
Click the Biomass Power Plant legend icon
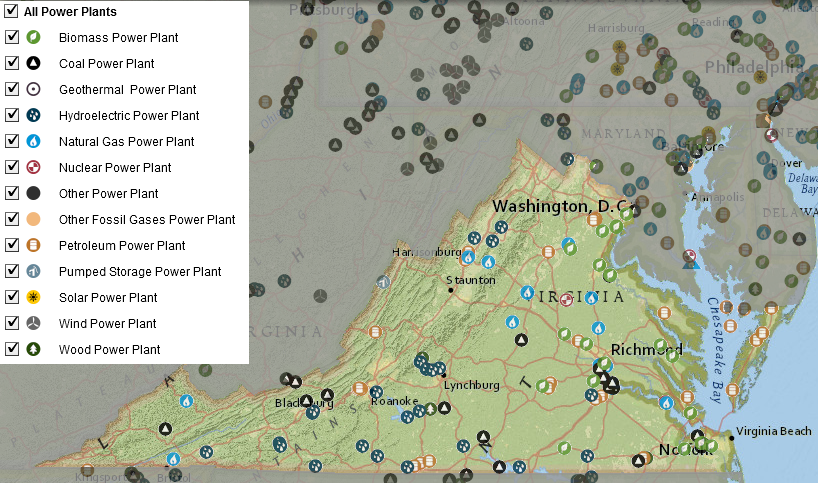point(33,37)
